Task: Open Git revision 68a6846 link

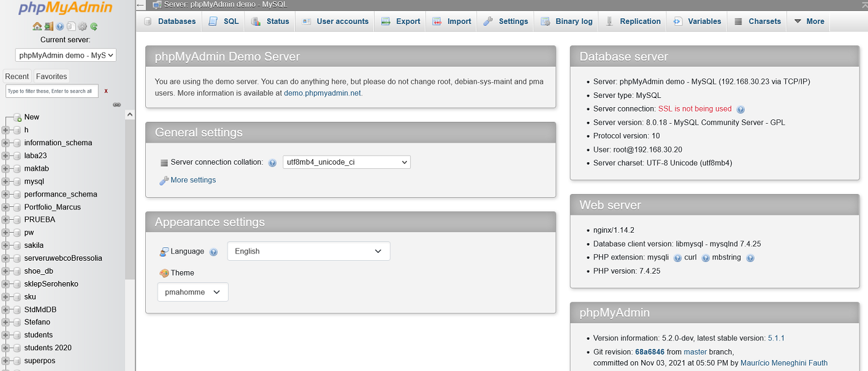Action: coord(649,352)
